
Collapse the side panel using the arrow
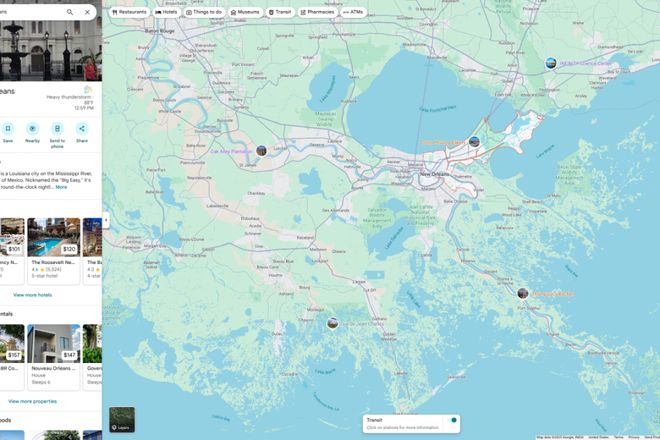(x=106, y=220)
